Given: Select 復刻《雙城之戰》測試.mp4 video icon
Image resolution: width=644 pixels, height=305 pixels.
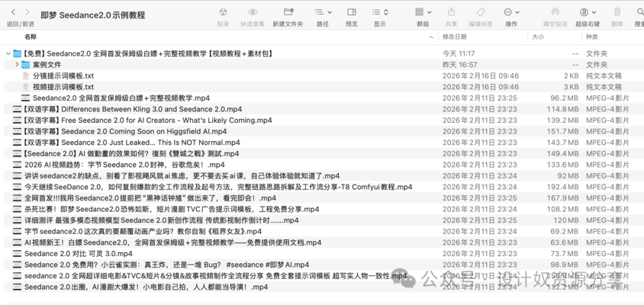Looking at the screenshot, I should 17,153.
